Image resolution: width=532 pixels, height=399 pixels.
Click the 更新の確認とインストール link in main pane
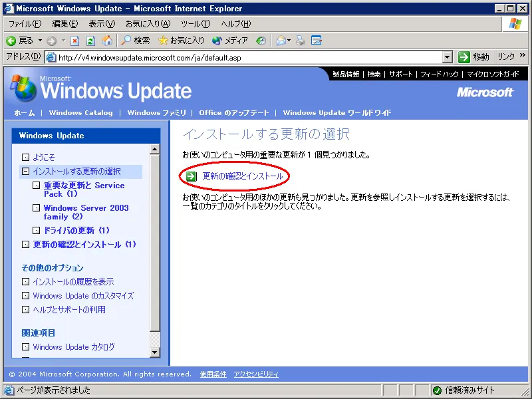242,176
